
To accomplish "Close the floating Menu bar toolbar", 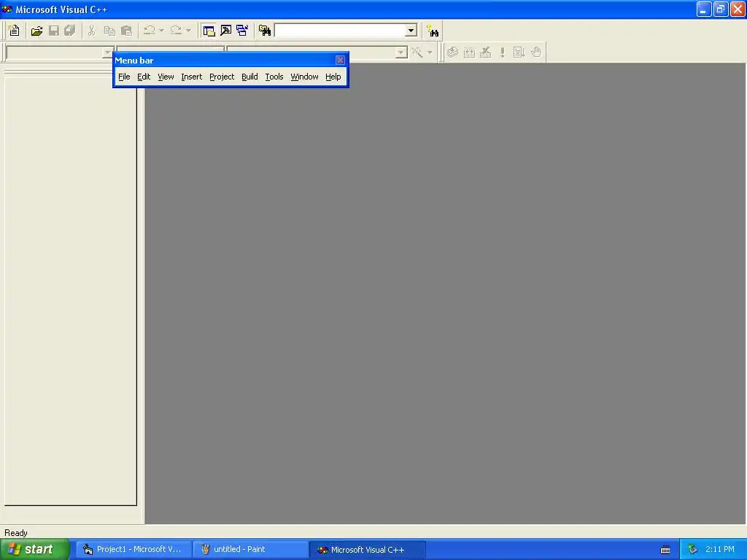I will coord(340,60).
